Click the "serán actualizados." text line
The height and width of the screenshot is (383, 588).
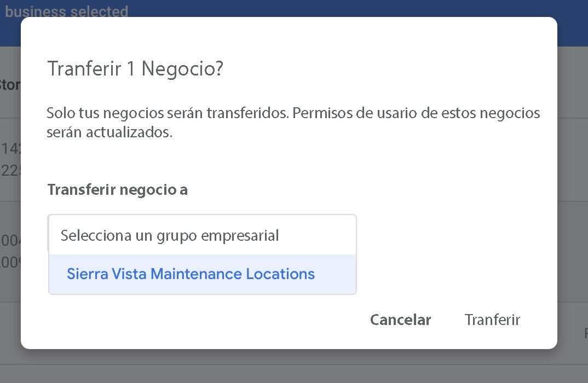(x=109, y=133)
